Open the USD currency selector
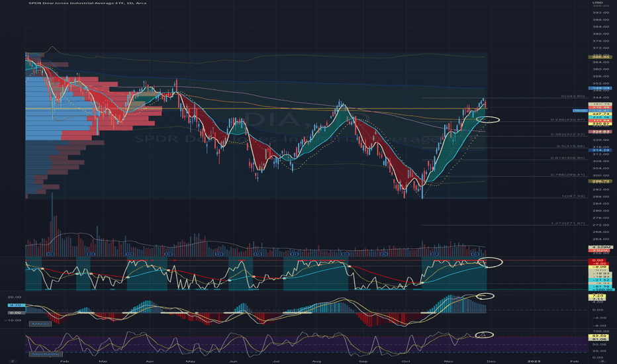Image resolution: width=617 pixels, height=364 pixels. click(596, 3)
